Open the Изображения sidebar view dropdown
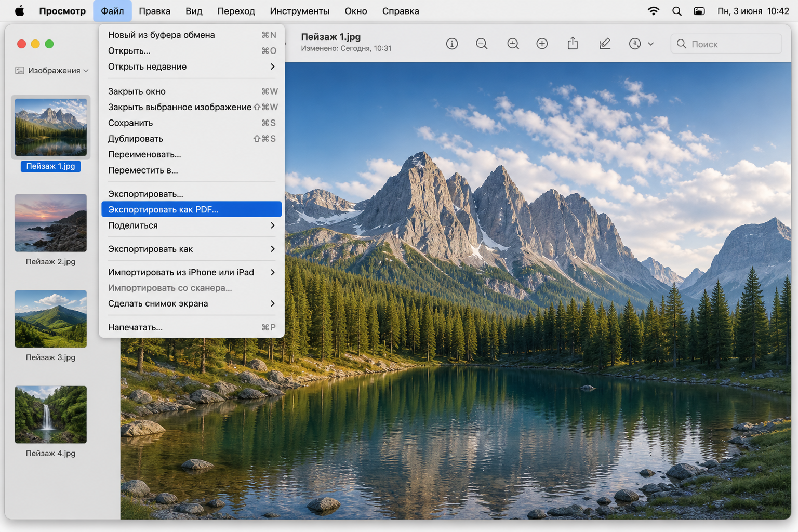798x532 pixels. 52,71
